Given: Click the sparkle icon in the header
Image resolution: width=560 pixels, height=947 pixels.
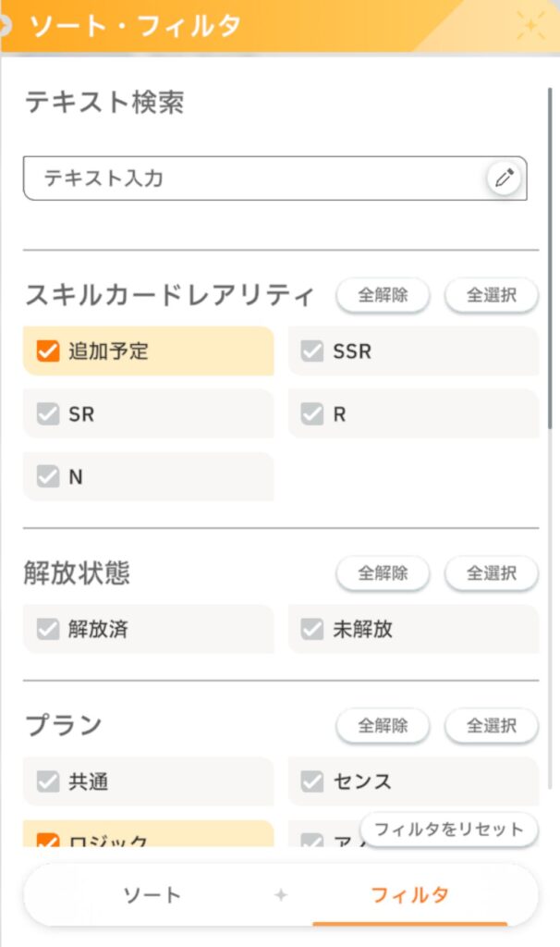Looking at the screenshot, I should tap(530, 25).
